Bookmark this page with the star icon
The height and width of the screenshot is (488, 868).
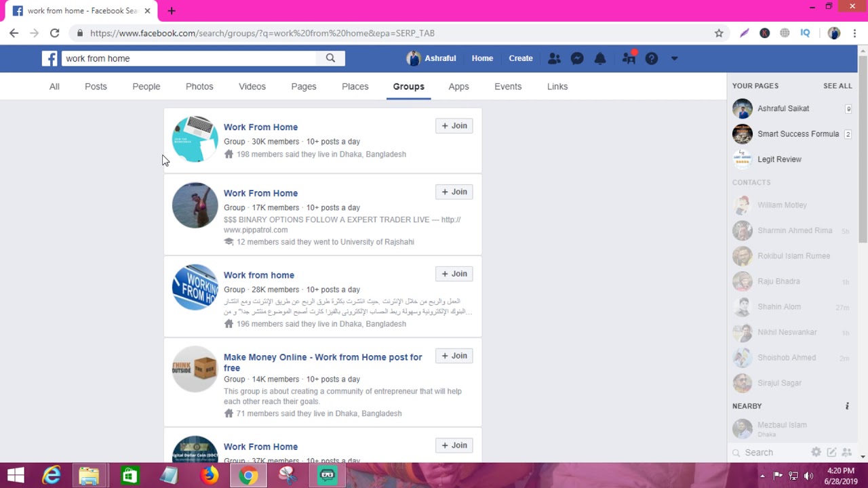point(719,33)
